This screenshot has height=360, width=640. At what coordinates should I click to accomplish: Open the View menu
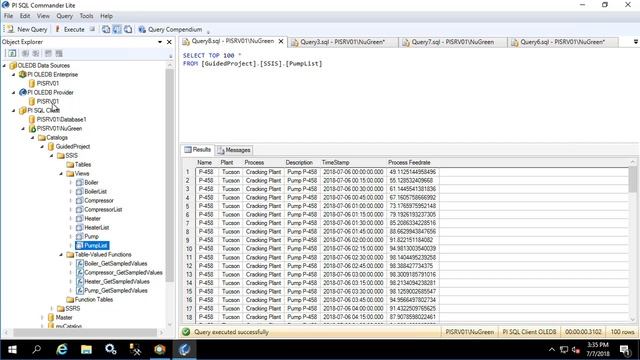[43, 16]
